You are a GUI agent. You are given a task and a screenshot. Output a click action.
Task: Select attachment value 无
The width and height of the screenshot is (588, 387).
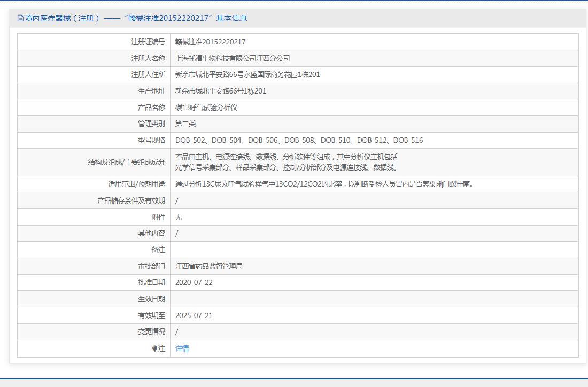click(179, 217)
